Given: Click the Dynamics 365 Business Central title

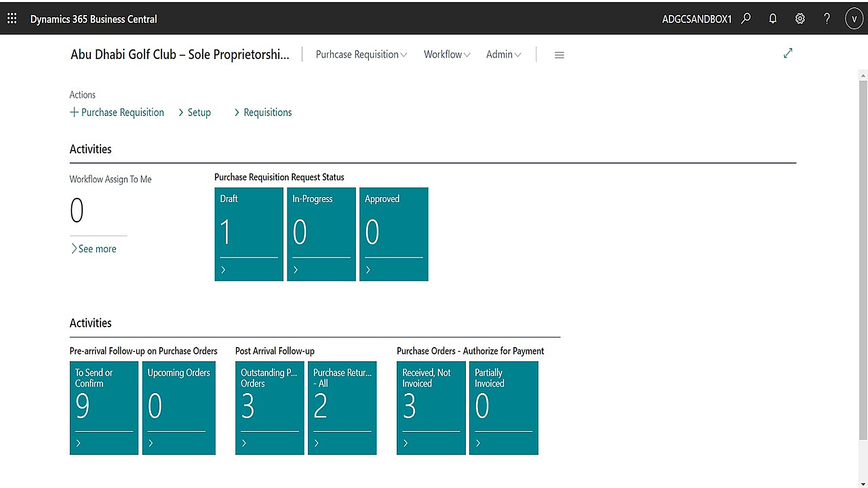Looking at the screenshot, I should (x=94, y=19).
